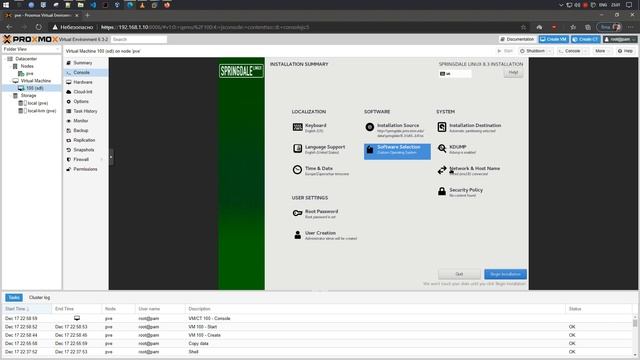Open Snapshots in the VM sidebar

(85, 150)
